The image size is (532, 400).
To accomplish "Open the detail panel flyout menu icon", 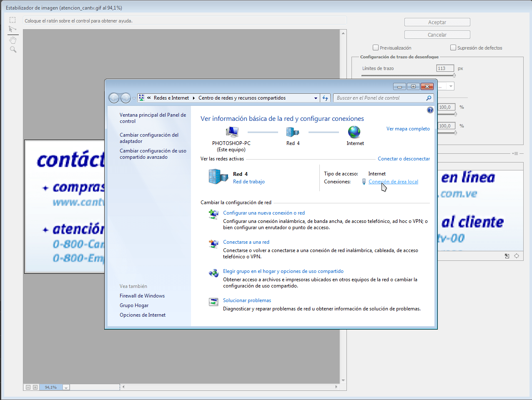I will pyautogui.click(x=515, y=154).
